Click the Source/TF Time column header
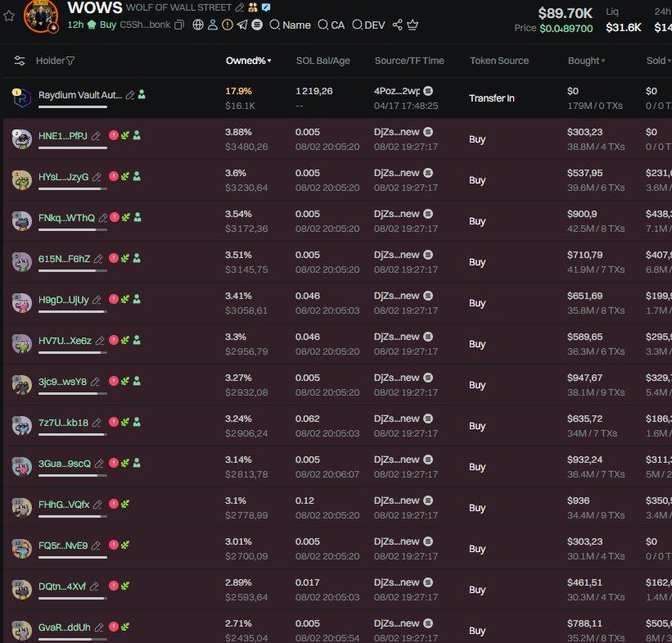 [409, 61]
